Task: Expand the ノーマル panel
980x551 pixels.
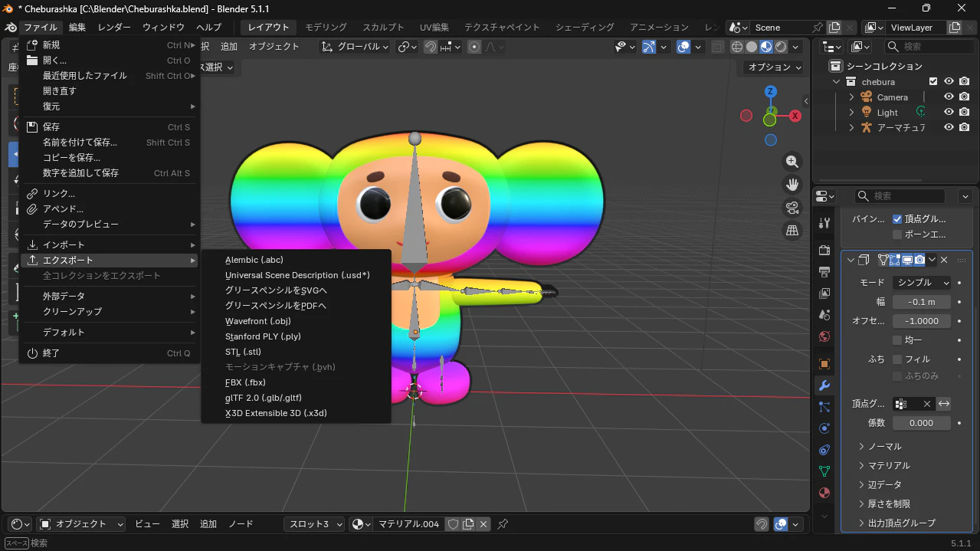Action: [x=884, y=447]
